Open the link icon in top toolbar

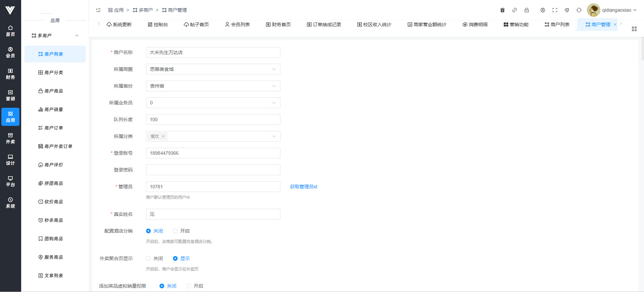(x=514, y=10)
